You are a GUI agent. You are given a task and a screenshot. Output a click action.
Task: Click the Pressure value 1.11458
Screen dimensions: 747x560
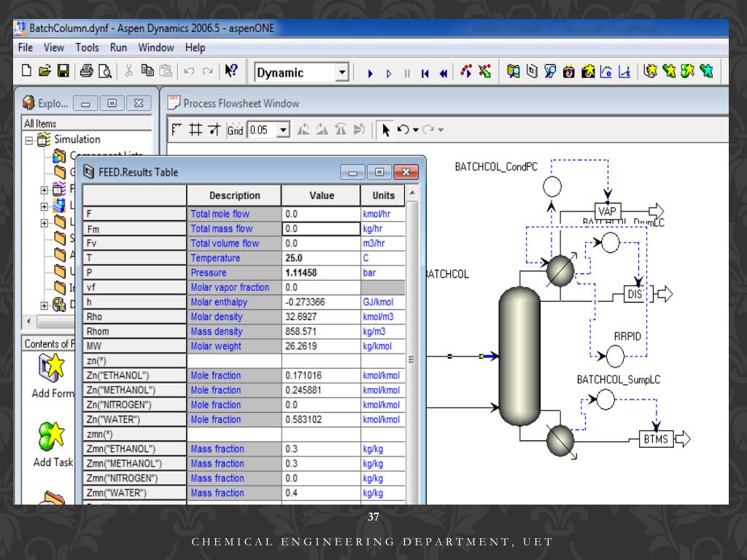[321, 273]
